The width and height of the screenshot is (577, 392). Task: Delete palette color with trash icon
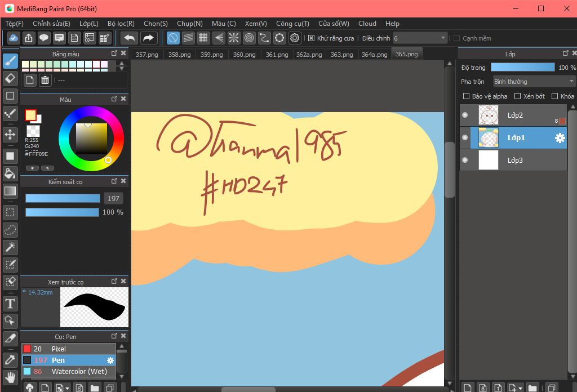click(x=45, y=80)
